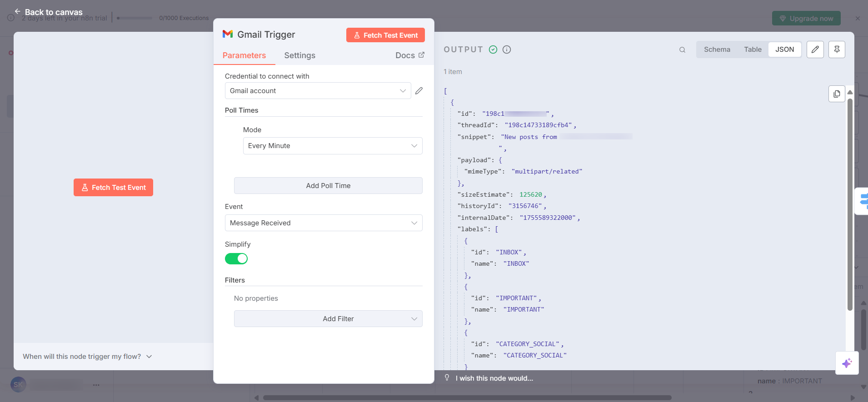Add a new poll time

point(328,186)
